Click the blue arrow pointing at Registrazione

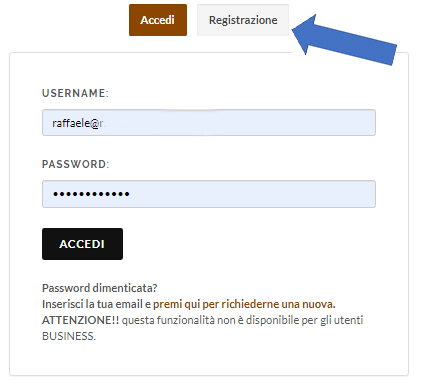344,40
